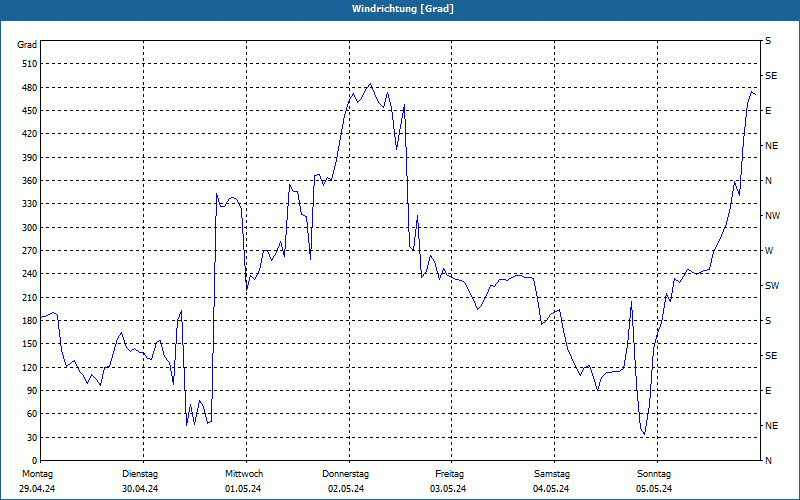Select the 'Mittwoch' day label
The width and height of the screenshot is (800, 500).
244,474
